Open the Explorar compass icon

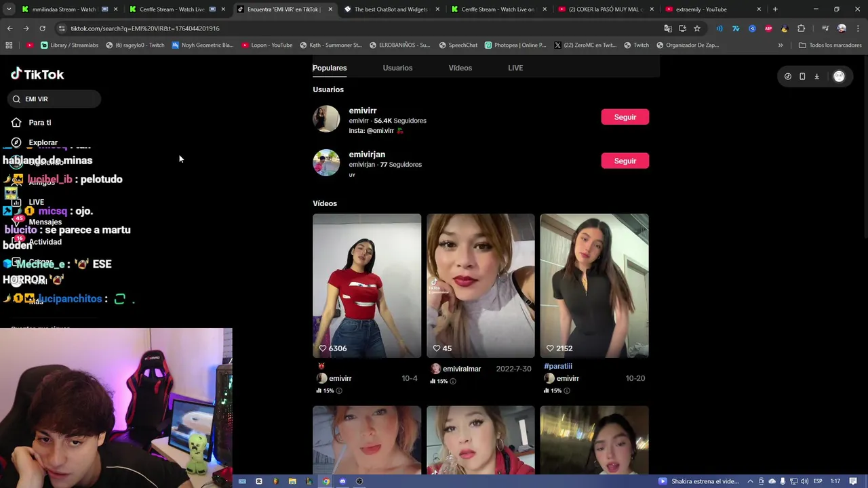point(16,142)
